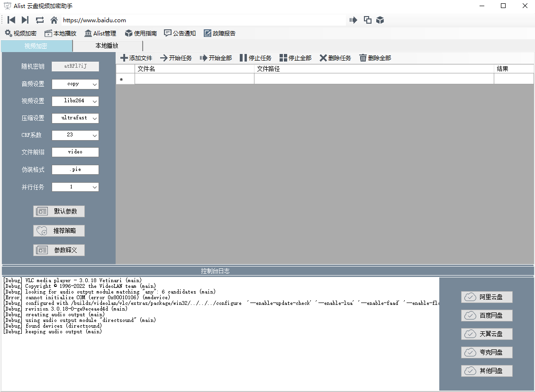Click the 推荐策略 button
This screenshot has height=392, width=535.
59,231
